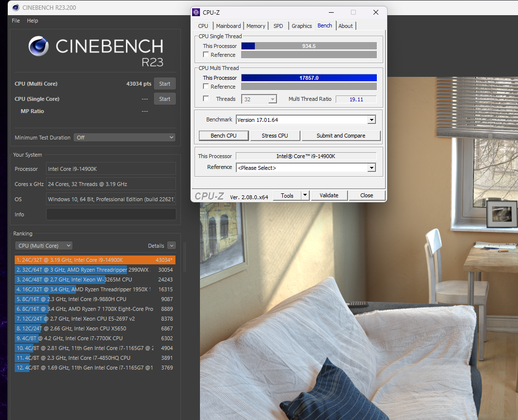Viewport: 518px width, 420px height.
Task: Click the Processor field Intel Core i9-14900K
Action: [111, 168]
